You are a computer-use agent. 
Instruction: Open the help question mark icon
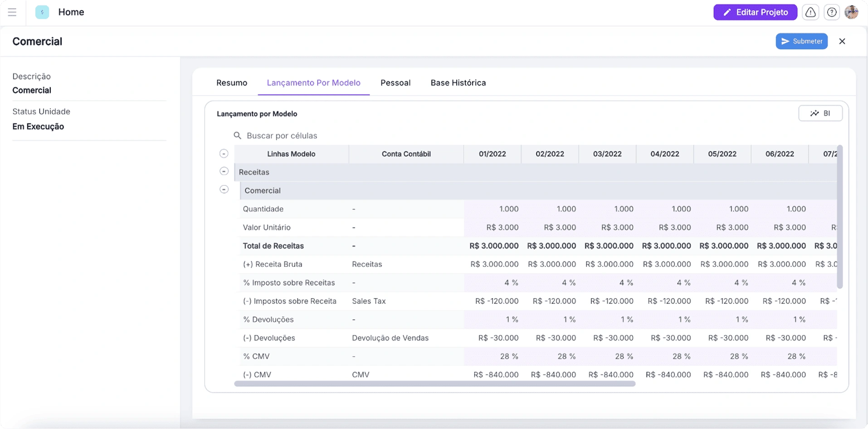click(x=831, y=12)
